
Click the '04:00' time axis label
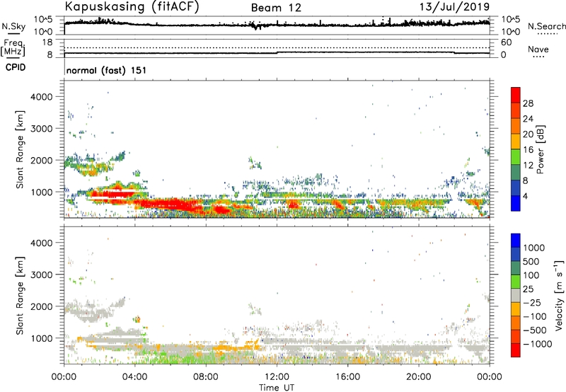pos(135,377)
